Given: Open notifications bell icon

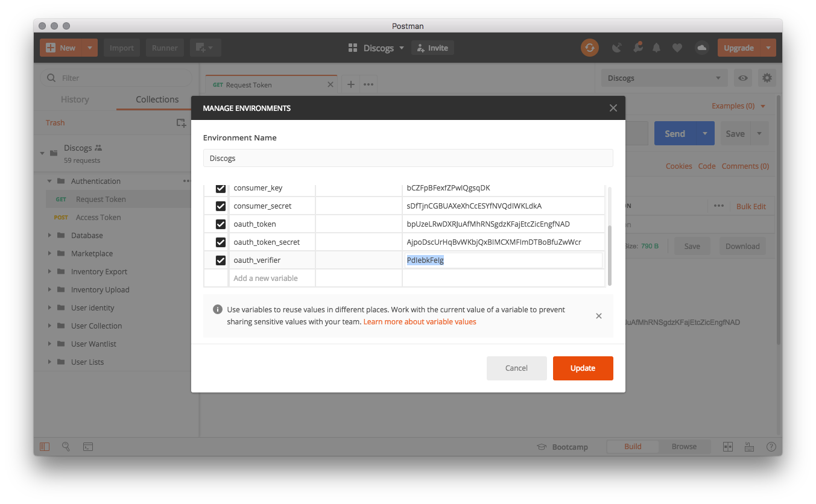Looking at the screenshot, I should coord(657,48).
